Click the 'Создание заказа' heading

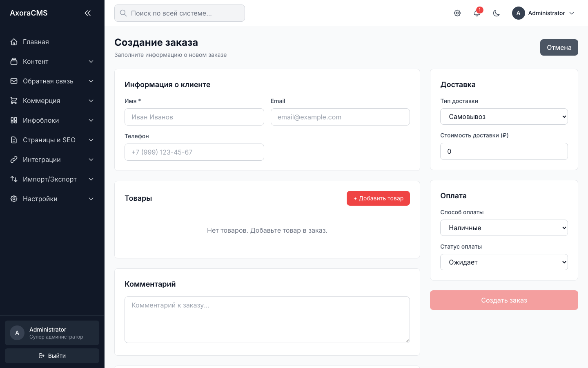(156, 43)
